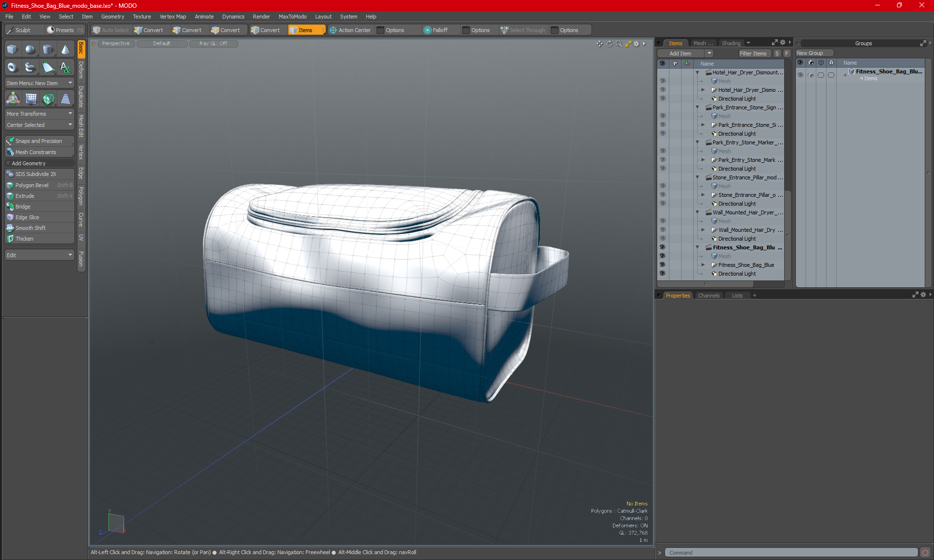Open the Vertex Map menu
934x560 pixels.
pos(173,17)
